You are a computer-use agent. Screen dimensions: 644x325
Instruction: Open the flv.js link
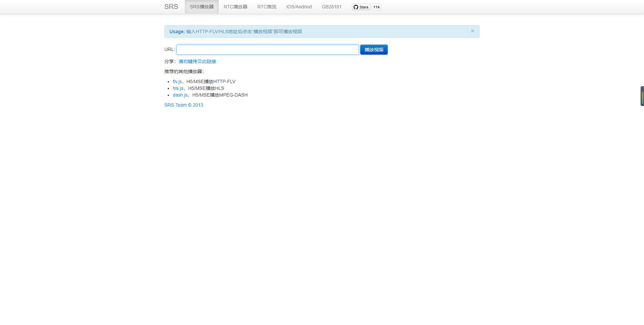(177, 82)
